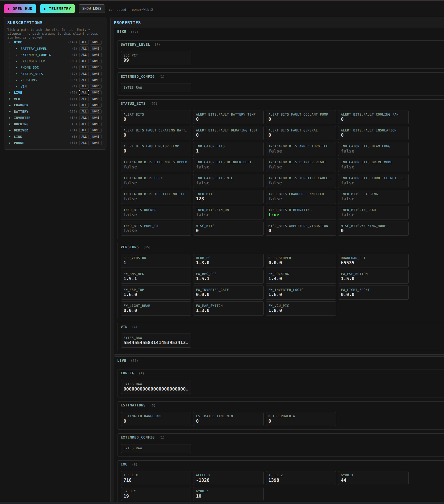
Task: Click the ALERT_BITS.FAULT_INSULATION card
Action: point(373,133)
